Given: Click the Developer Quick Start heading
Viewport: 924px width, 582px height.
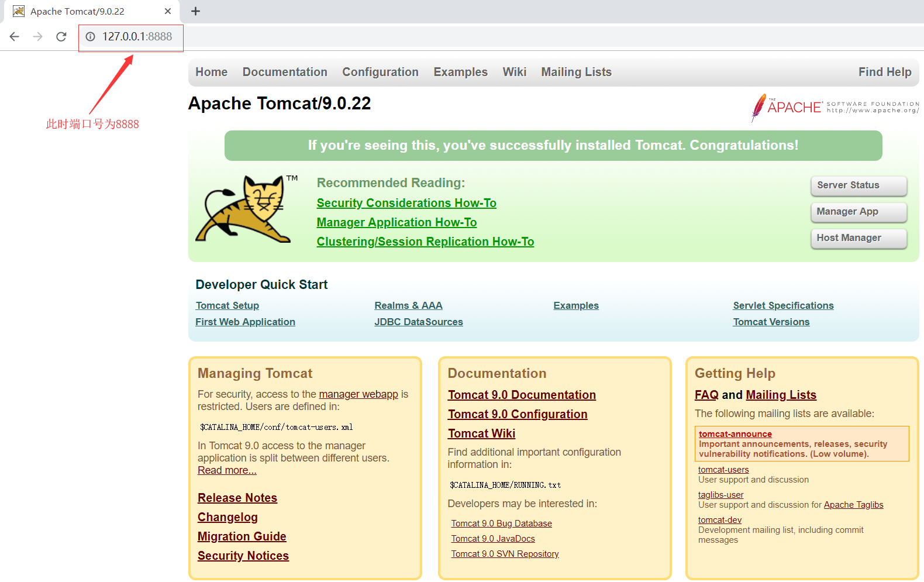Looking at the screenshot, I should pyautogui.click(x=261, y=285).
